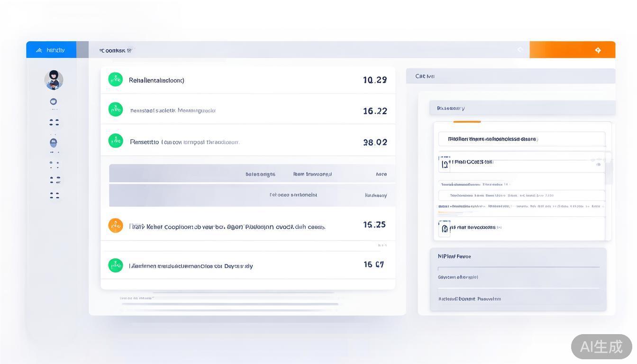Screen dimensions: 637x364
Task: Click the horizontal scrollbar below the main list
Action: click(230, 304)
